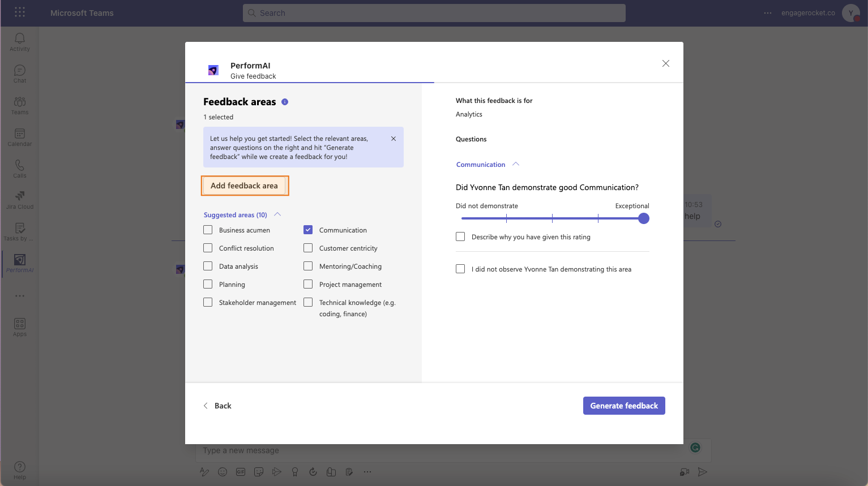868x486 pixels.
Task: Click the Teams Search box
Action: pos(434,13)
